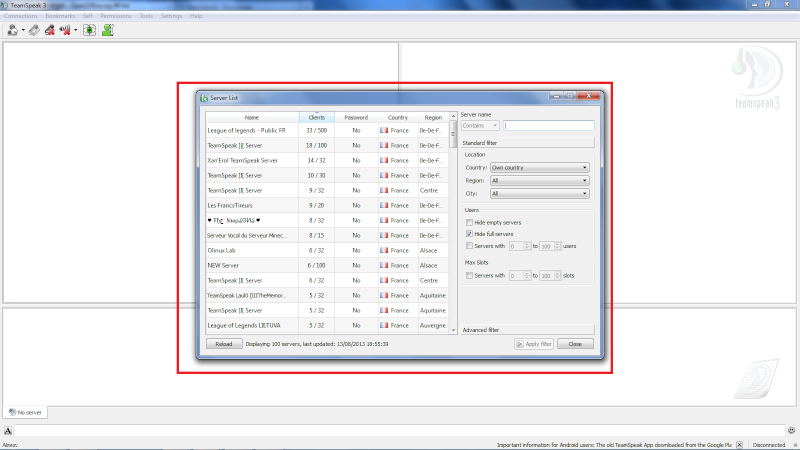The height and width of the screenshot is (450, 800).
Task: Enable Servers with slots range checkbox
Action: coord(469,276)
